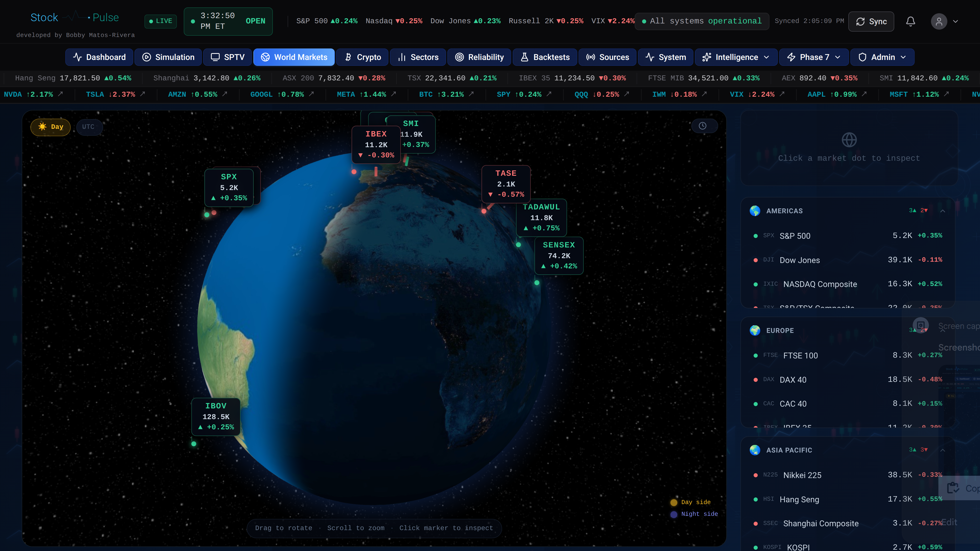Open TSLA ticker arrow link
The height and width of the screenshot is (551, 980).
(143, 94)
